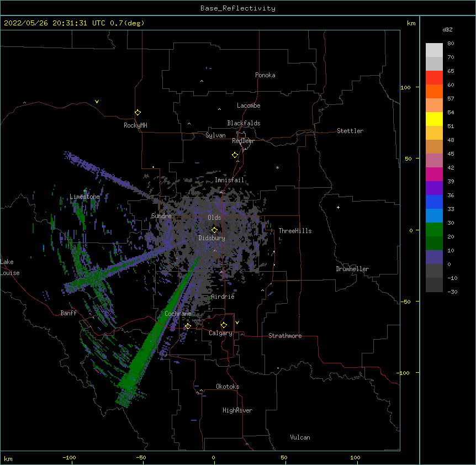Click the RockyMH label

tap(135, 125)
